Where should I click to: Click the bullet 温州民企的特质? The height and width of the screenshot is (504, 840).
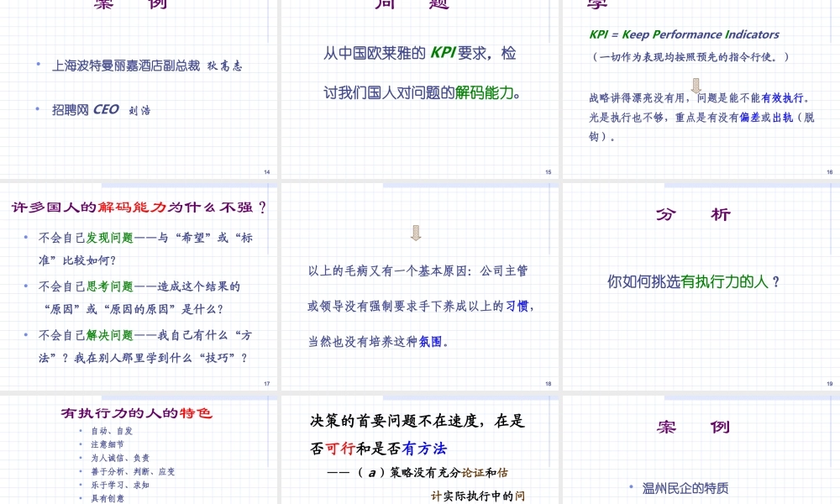(x=685, y=489)
